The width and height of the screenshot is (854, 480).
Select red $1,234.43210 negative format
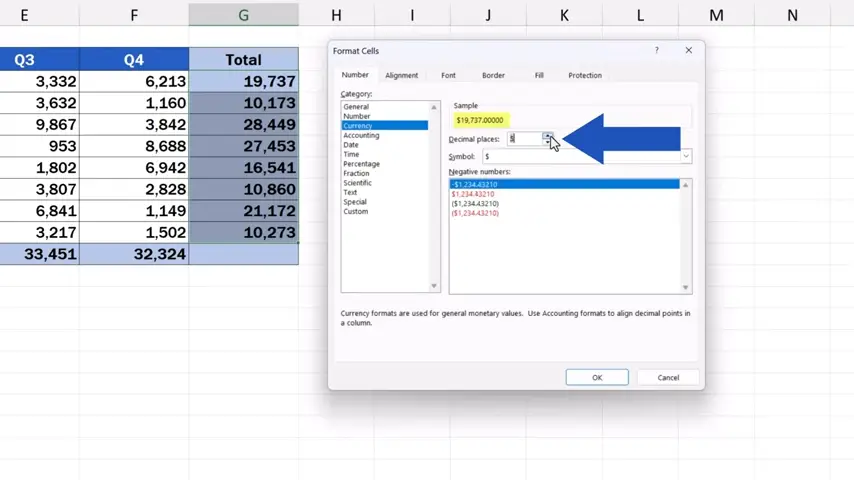(473, 194)
